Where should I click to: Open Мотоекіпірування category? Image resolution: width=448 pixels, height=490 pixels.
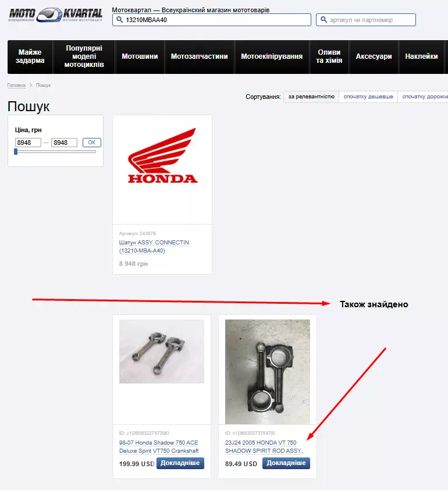coord(272,56)
